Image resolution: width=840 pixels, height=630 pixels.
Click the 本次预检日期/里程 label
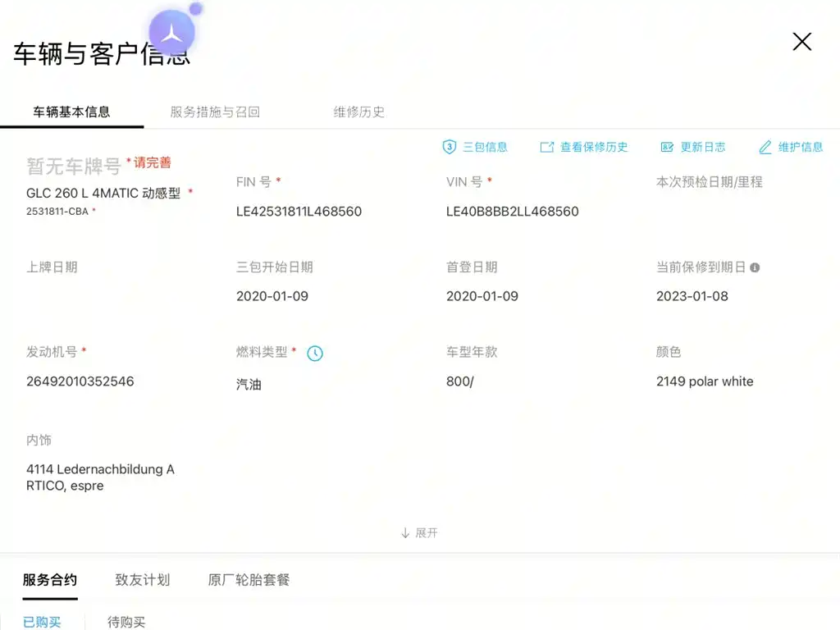point(710,182)
